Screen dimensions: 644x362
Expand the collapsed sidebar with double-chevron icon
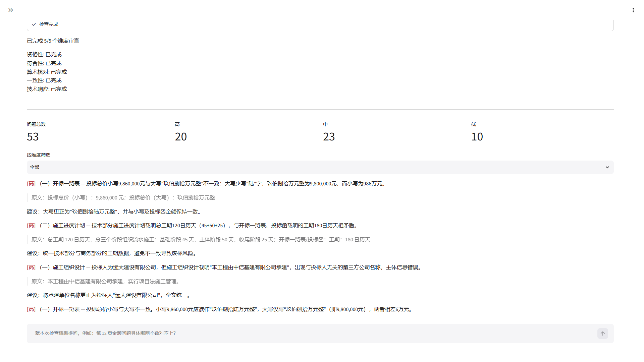[x=11, y=10]
